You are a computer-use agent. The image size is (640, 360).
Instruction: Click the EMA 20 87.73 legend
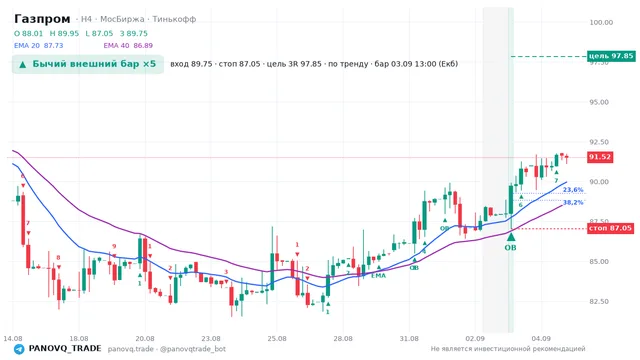(38, 46)
